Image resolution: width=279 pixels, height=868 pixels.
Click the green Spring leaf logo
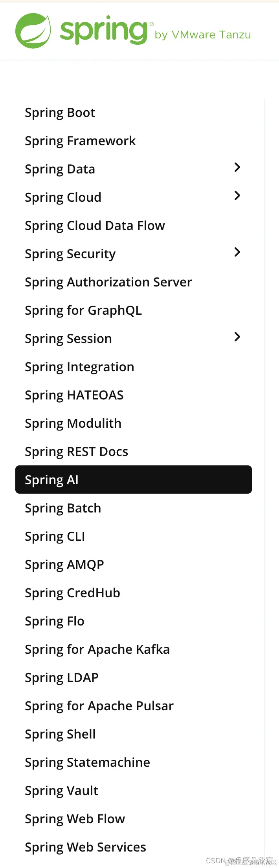(x=33, y=31)
